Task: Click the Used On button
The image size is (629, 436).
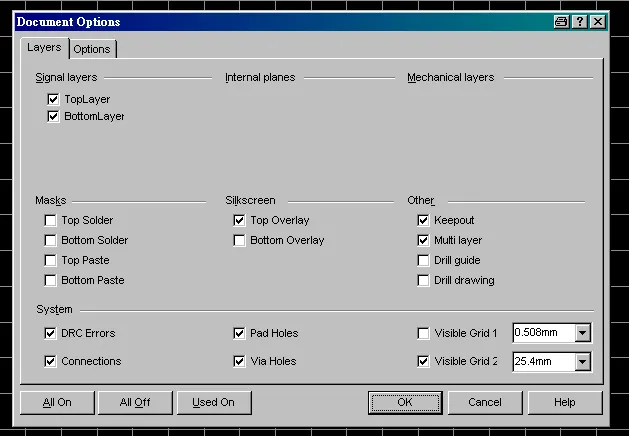Action: point(214,402)
